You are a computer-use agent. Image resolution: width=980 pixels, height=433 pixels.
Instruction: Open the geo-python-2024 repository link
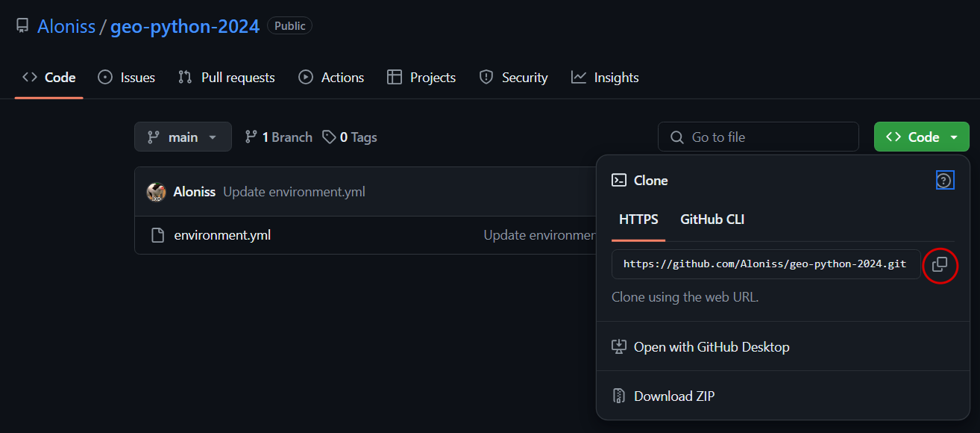pos(185,26)
